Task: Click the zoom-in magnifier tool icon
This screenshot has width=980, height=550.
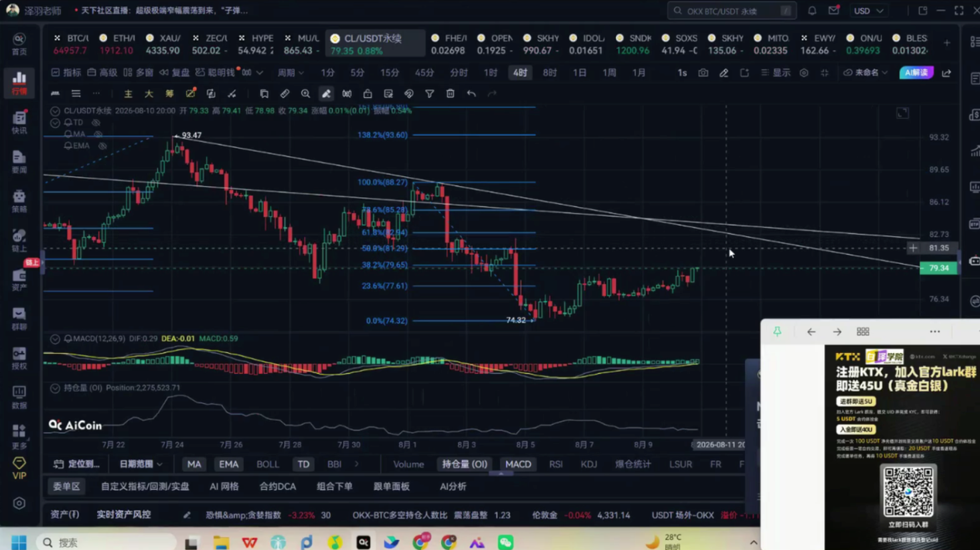Action: 305,94
